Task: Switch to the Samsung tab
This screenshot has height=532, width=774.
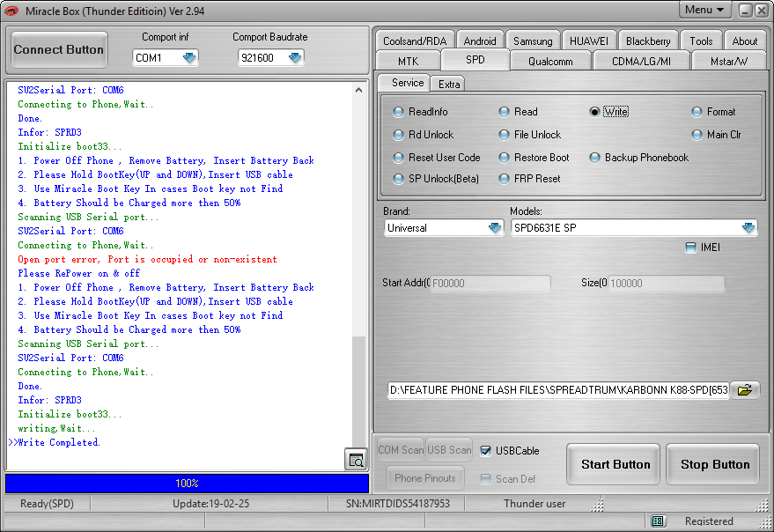Action: pos(533,41)
